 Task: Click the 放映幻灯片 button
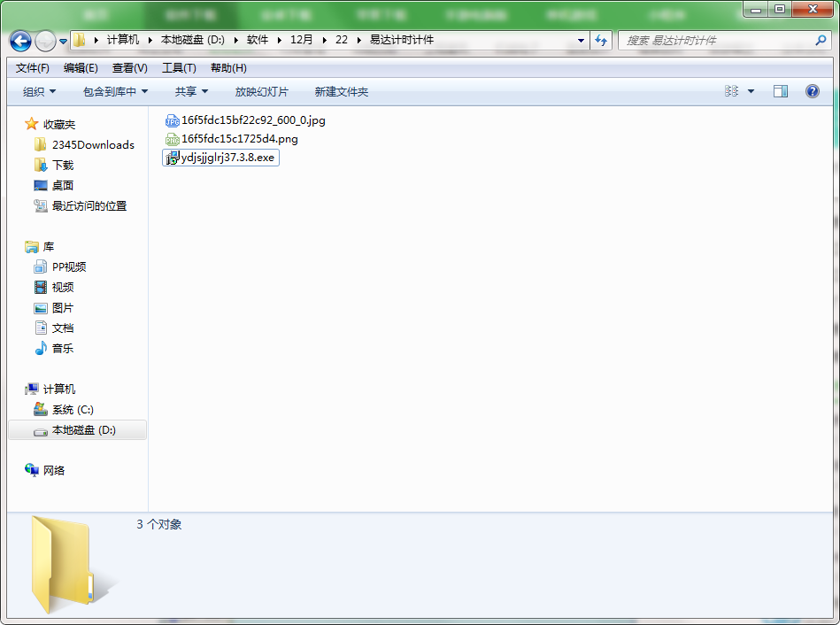(261, 92)
